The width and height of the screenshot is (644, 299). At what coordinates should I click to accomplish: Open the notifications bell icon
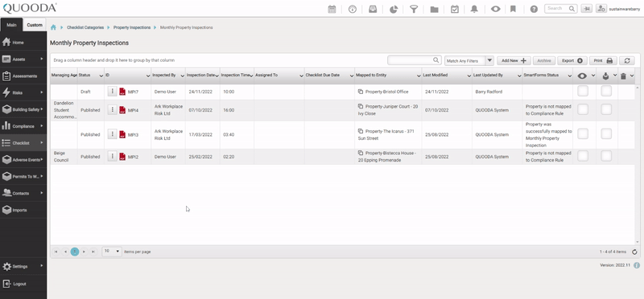tap(474, 9)
